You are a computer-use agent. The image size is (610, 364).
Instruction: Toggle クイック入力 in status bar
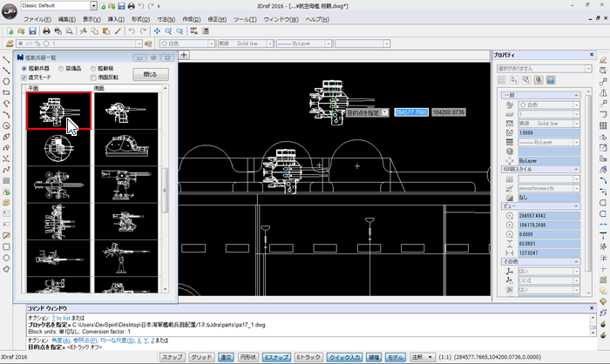click(x=345, y=357)
